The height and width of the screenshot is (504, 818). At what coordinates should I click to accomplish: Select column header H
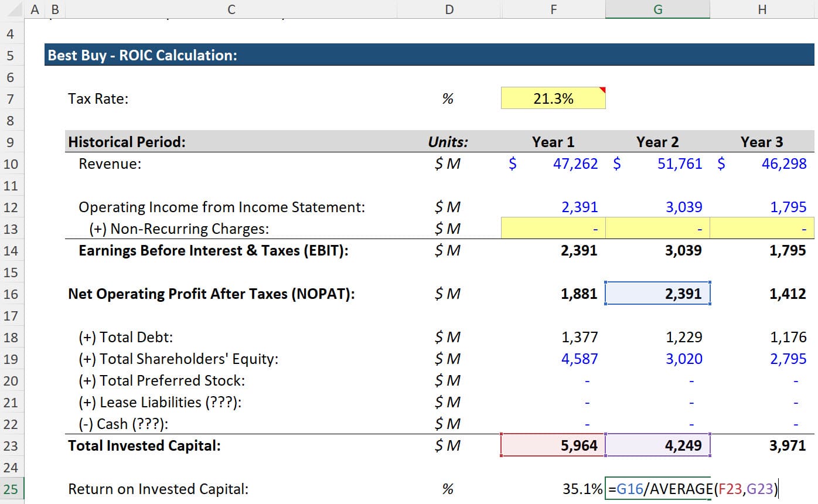(762, 9)
